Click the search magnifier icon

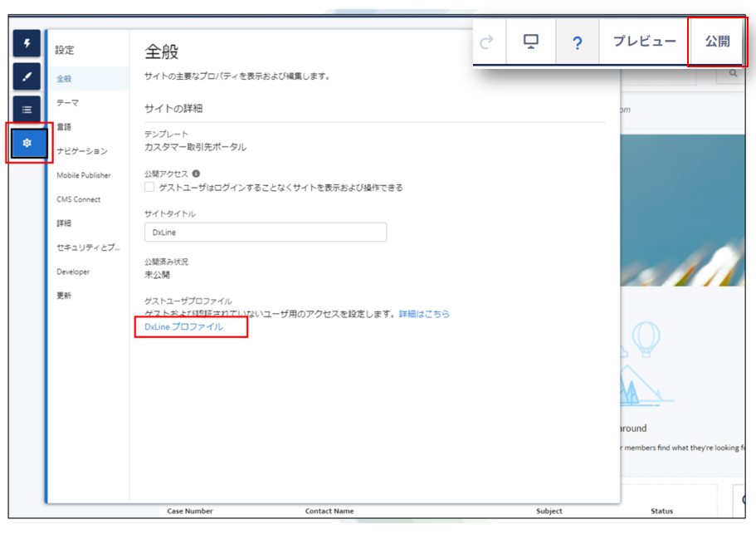pyautogui.click(x=734, y=74)
